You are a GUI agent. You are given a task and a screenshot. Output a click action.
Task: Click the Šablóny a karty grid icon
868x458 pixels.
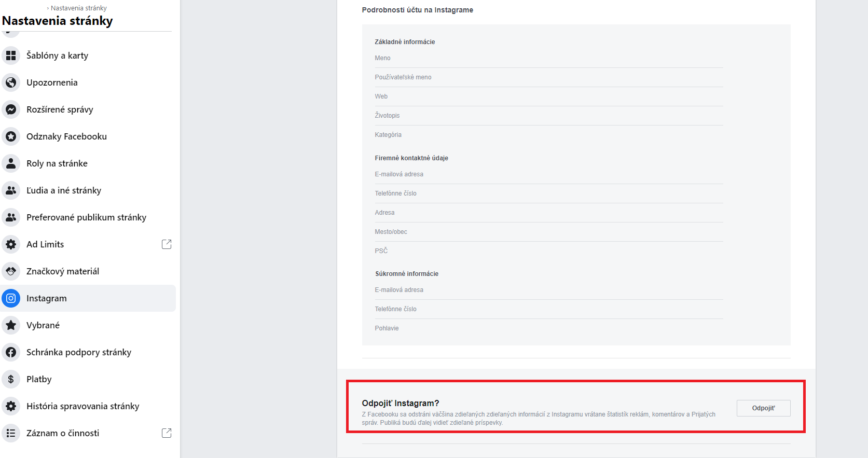[11, 55]
